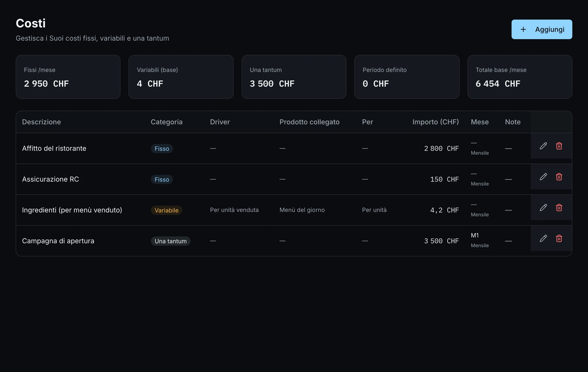Image resolution: width=588 pixels, height=372 pixels.
Task: Click the Driver column header
Action: click(220, 122)
